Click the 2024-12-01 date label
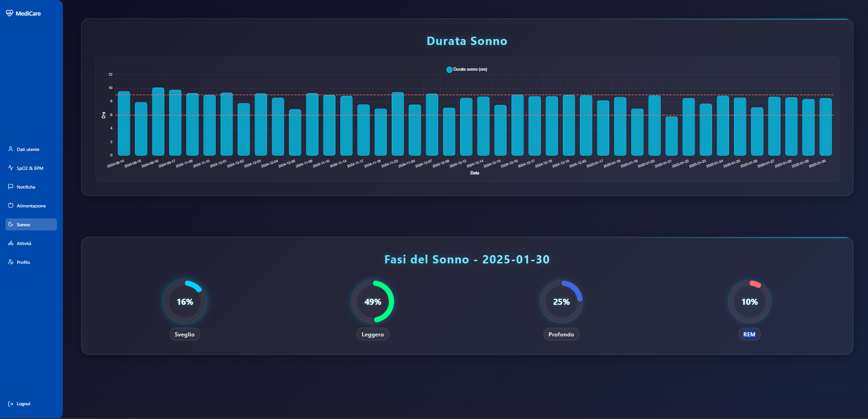 click(218, 164)
